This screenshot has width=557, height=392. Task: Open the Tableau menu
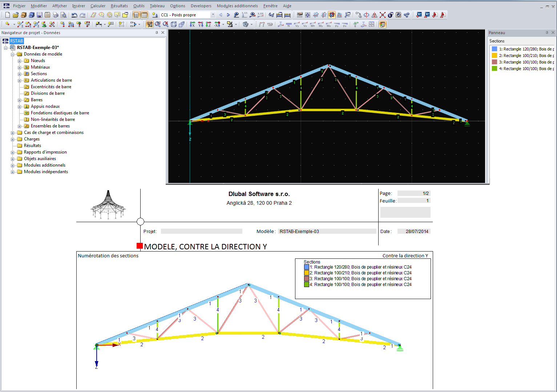[157, 6]
